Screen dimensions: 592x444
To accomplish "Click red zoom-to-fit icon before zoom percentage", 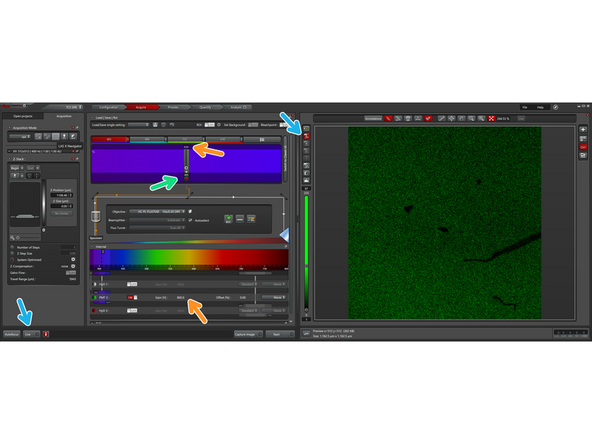I will click(491, 119).
